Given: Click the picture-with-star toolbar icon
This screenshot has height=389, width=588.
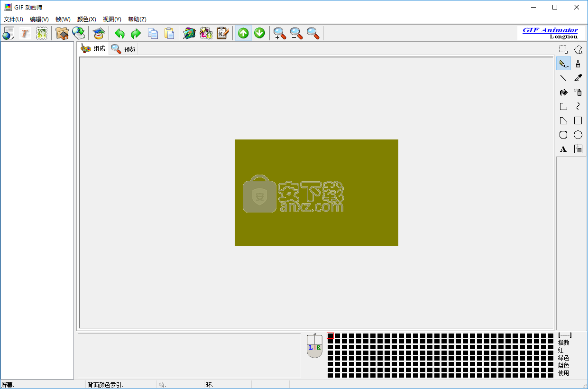Looking at the screenshot, I should (x=206, y=33).
